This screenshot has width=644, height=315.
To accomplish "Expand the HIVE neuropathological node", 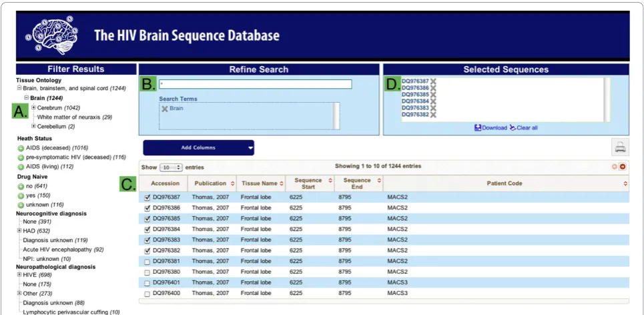I will click(19, 274).
